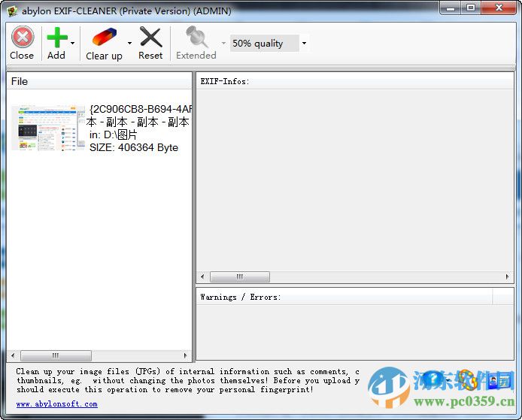The height and width of the screenshot is (420, 522).
Task: Click EXIF-Infos scrollbar left arrow
Action: point(202,276)
